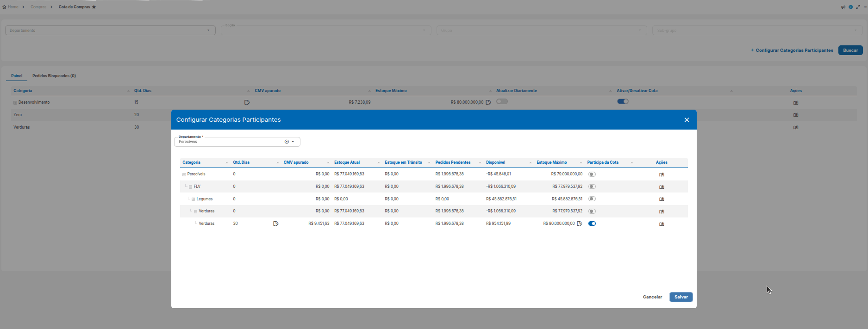Open actions icon for Legumes row
The height and width of the screenshot is (329, 868).
(662, 199)
